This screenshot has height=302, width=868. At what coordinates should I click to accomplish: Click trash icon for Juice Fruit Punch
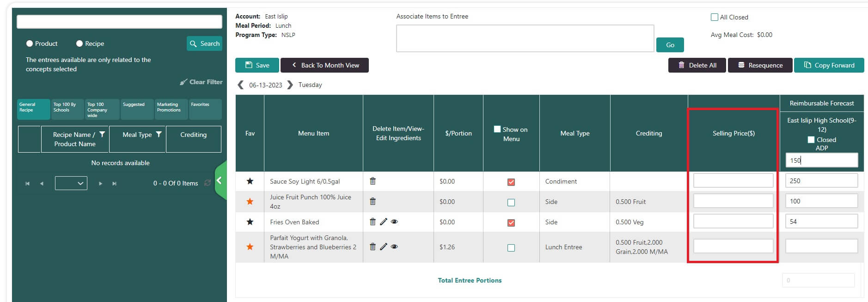[x=373, y=202]
